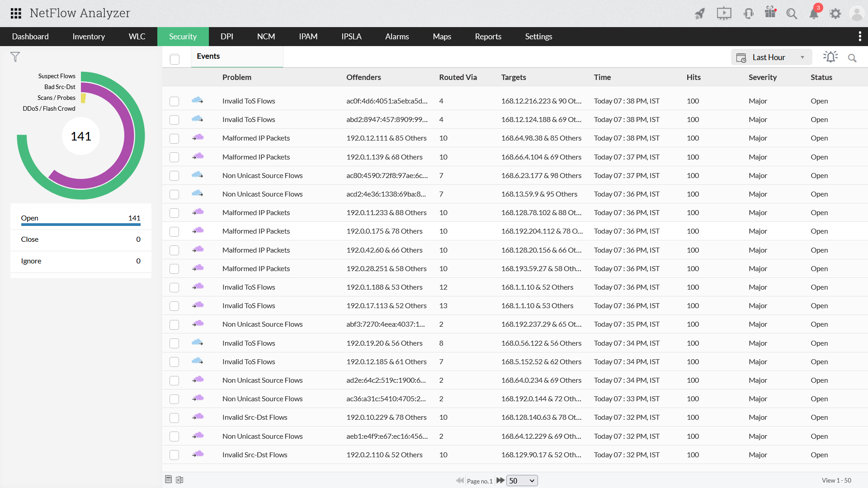Click the gift what's-new icon

click(770, 13)
